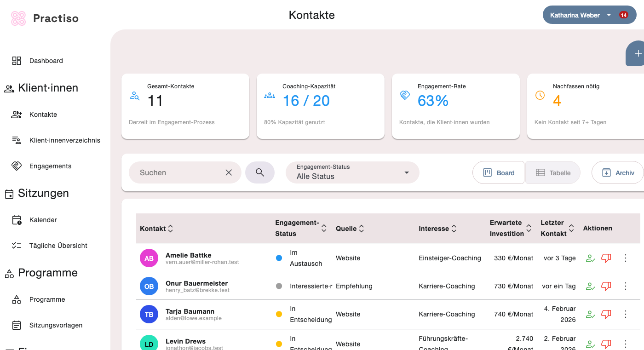The height and width of the screenshot is (350, 644).
Task: Switch to the Board view
Action: [x=498, y=172]
